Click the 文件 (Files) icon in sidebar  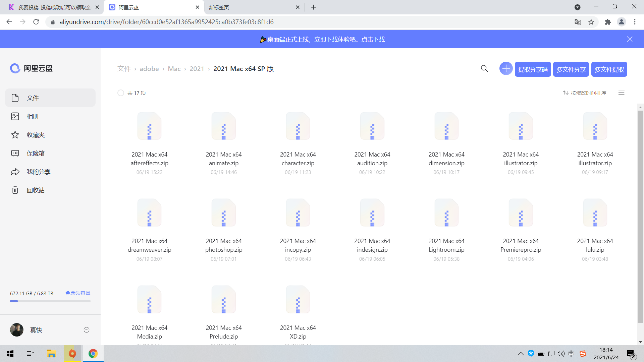(15, 98)
